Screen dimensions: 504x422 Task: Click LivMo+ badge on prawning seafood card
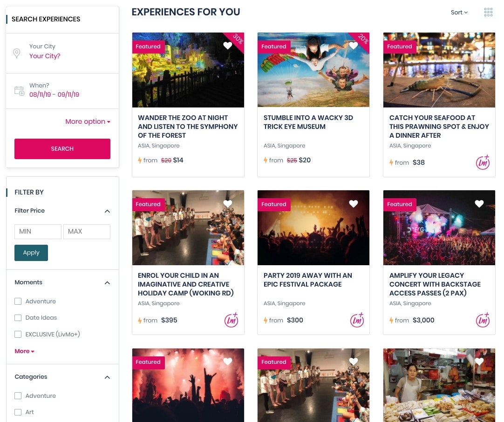483,162
